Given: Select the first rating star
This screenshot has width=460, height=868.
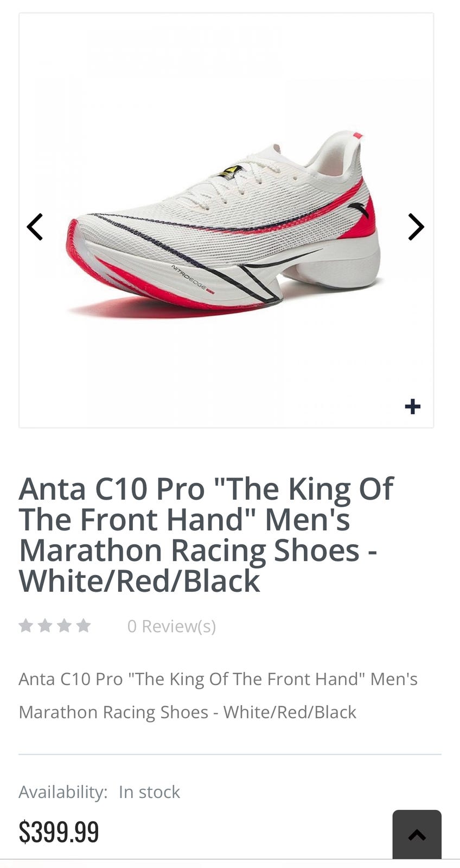Looking at the screenshot, I should [x=25, y=626].
